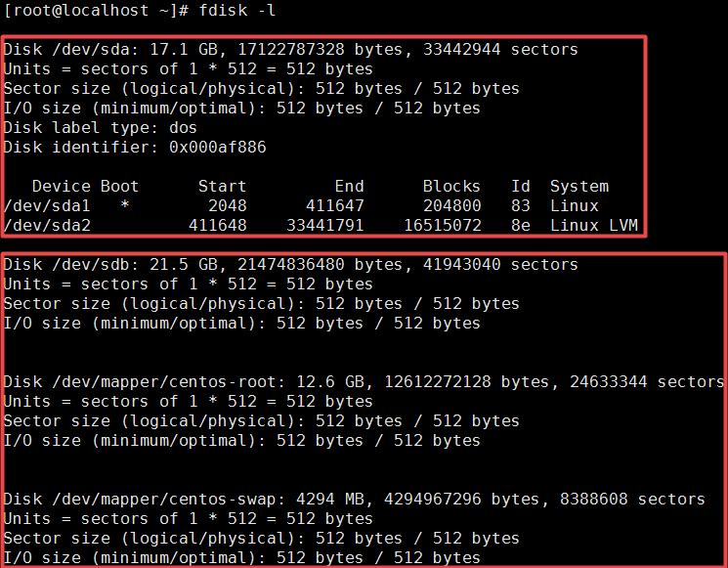728x568 pixels.
Task: Click the '41943040 sectors' value
Action: click(x=500, y=264)
